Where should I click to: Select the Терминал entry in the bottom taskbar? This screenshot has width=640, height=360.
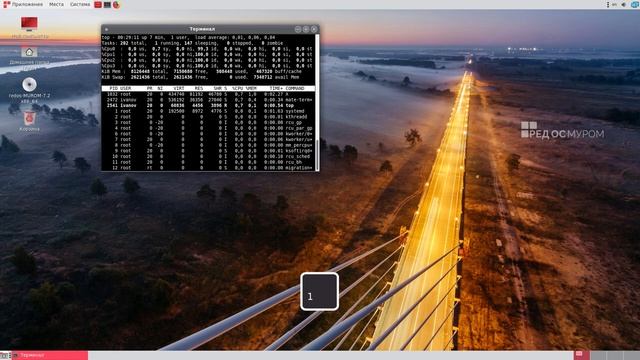point(49,355)
